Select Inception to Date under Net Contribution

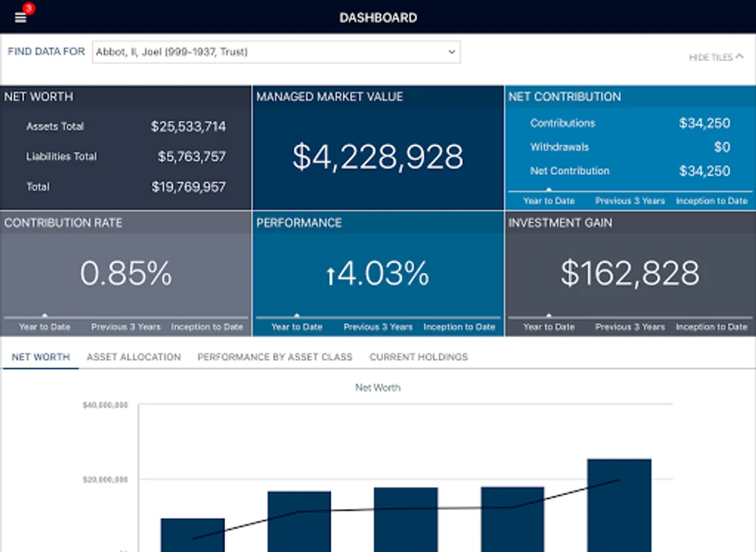click(712, 201)
